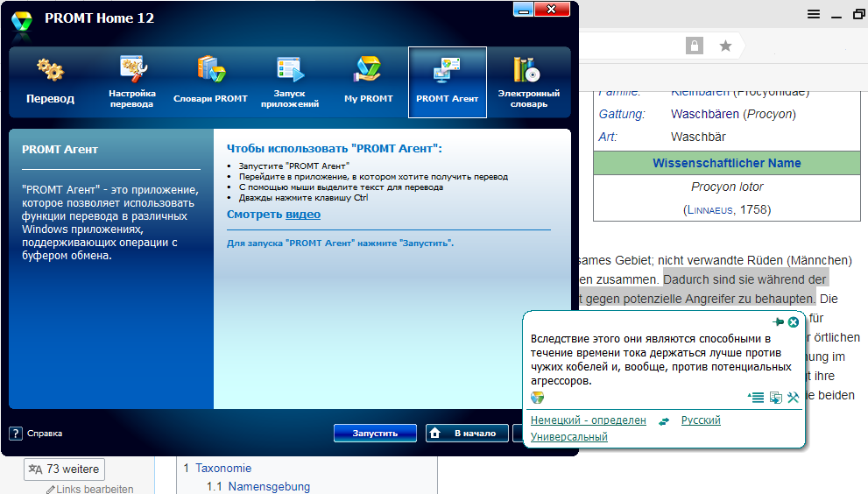Minimize the PROMT Home window
The width and height of the screenshot is (868, 494).
[x=523, y=10]
